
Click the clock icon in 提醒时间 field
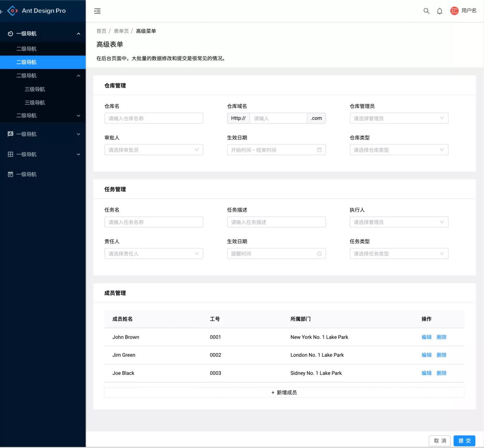point(319,253)
